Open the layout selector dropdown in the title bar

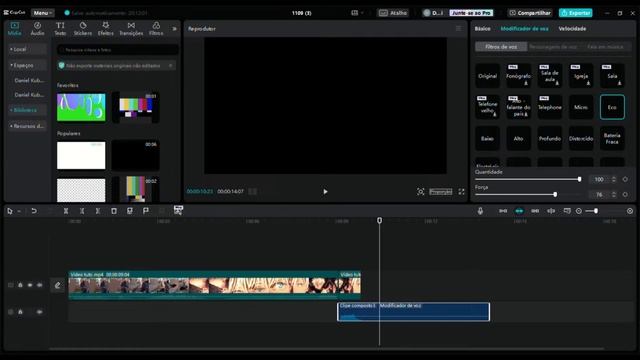click(x=357, y=13)
